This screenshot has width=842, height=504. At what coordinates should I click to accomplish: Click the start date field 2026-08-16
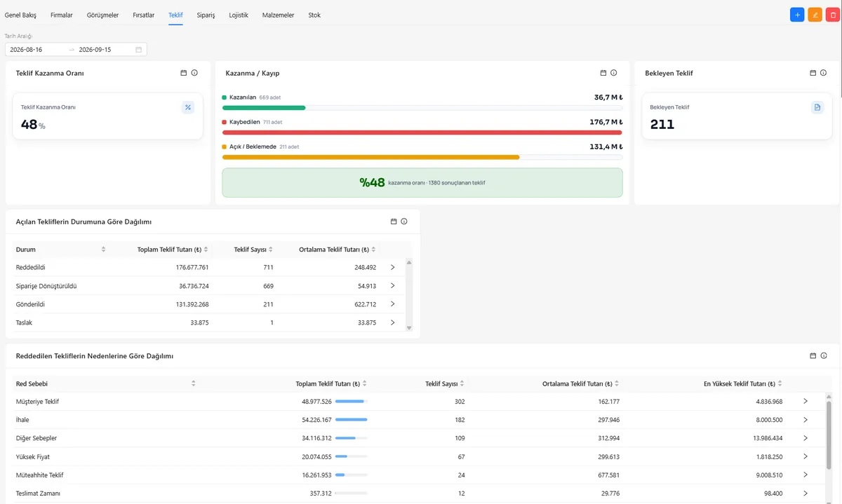tap(35, 50)
